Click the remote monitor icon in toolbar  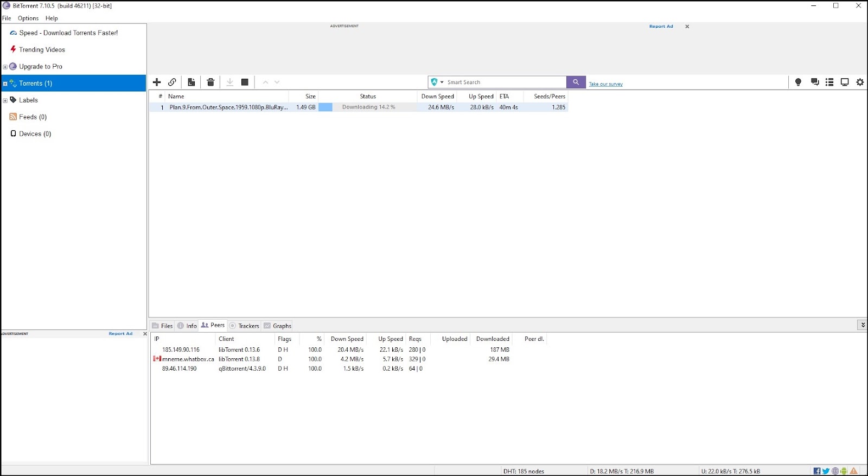click(x=845, y=82)
